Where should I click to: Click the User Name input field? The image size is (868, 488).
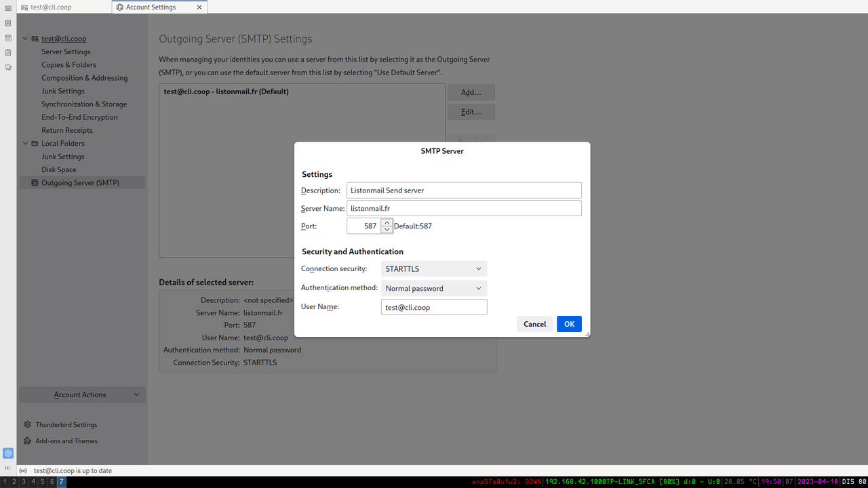434,307
